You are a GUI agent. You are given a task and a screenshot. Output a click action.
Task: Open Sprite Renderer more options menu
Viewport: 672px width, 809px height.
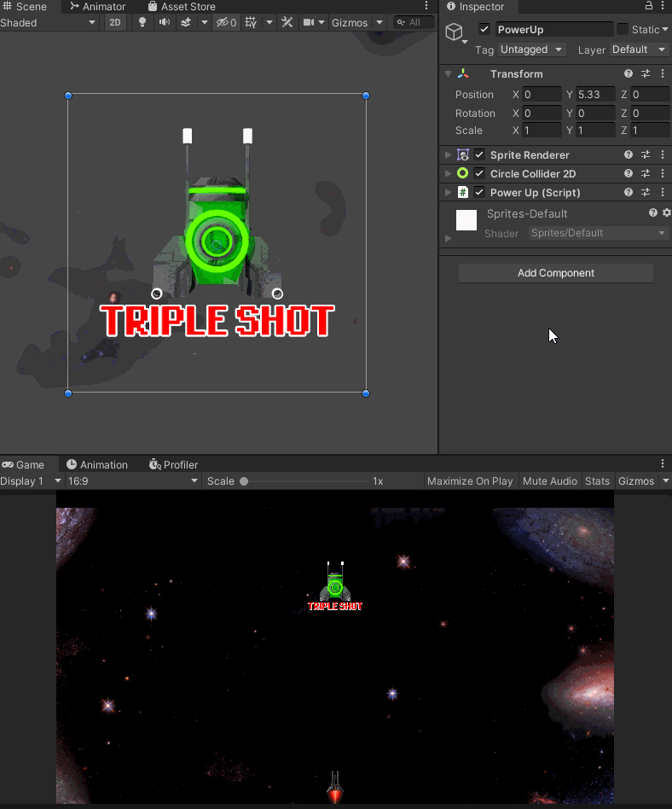[663, 154]
